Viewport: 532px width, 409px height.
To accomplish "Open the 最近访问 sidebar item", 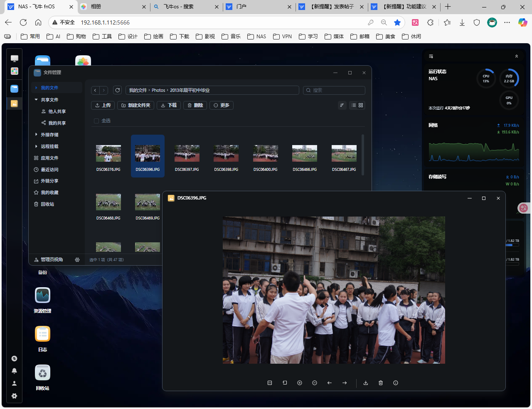I will (x=49, y=170).
